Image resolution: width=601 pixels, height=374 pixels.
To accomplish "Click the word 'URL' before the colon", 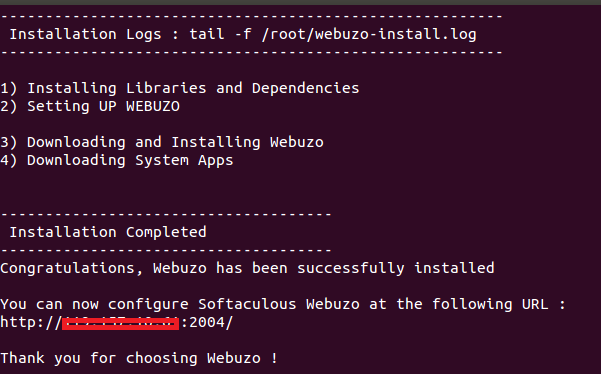I will (x=535, y=304).
